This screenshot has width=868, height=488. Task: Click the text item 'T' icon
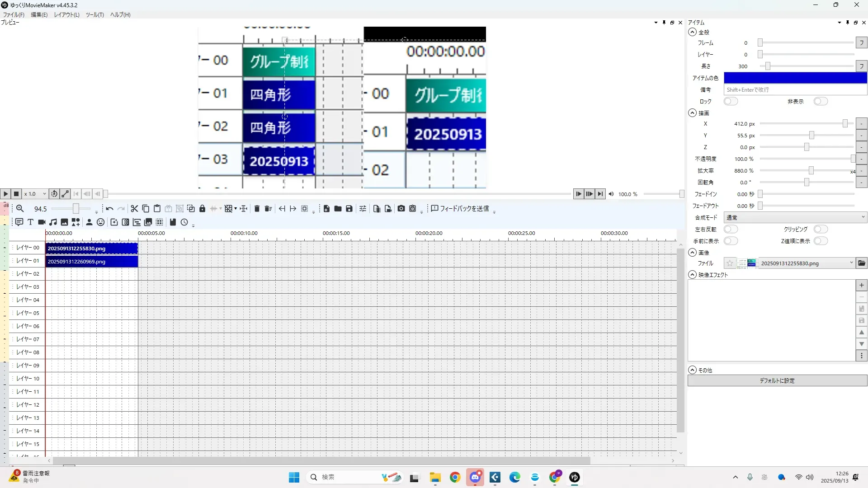[30, 222]
